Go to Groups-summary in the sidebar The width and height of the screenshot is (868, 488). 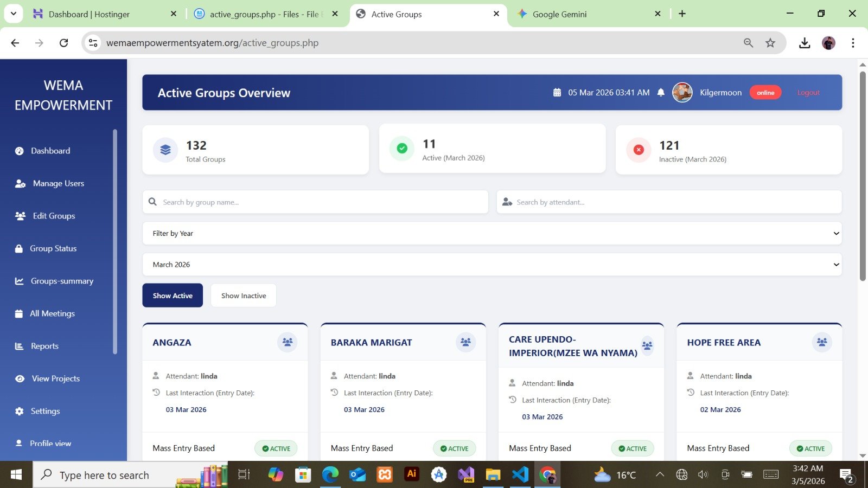pos(62,281)
